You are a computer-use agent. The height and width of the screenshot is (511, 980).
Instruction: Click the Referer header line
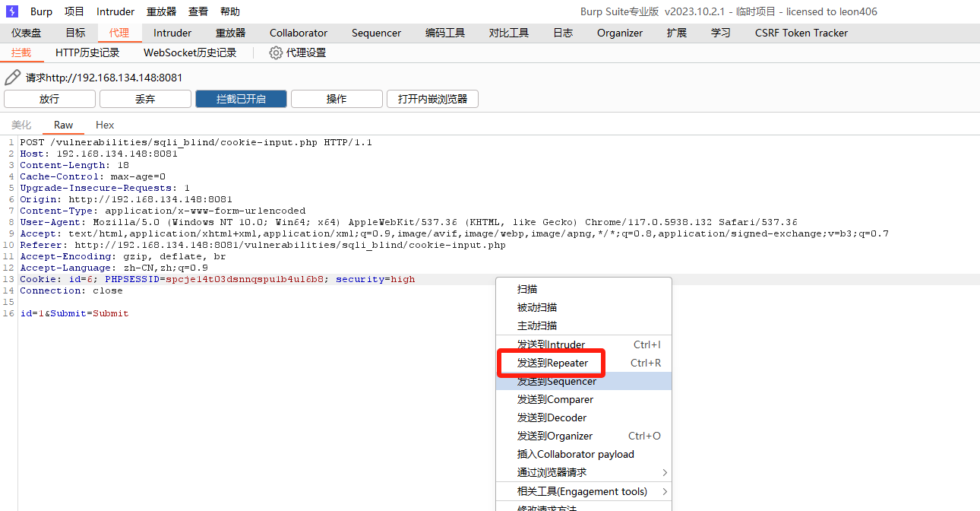pyautogui.click(x=263, y=245)
